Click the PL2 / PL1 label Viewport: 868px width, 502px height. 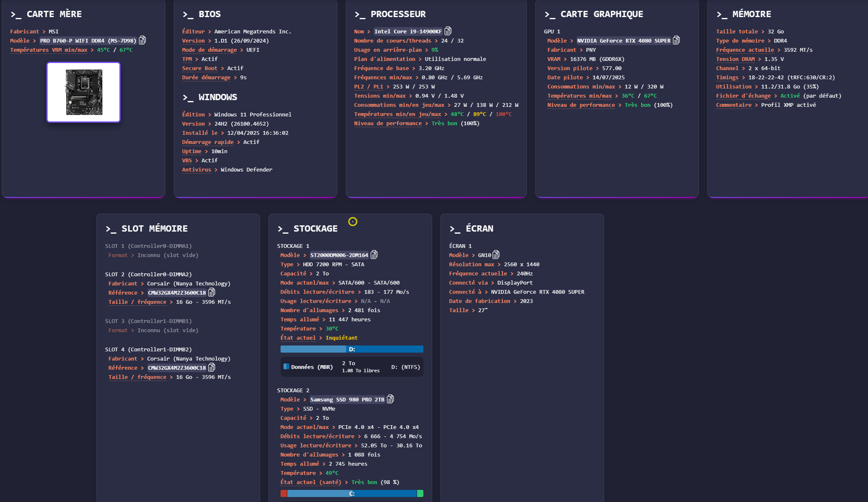[369, 87]
